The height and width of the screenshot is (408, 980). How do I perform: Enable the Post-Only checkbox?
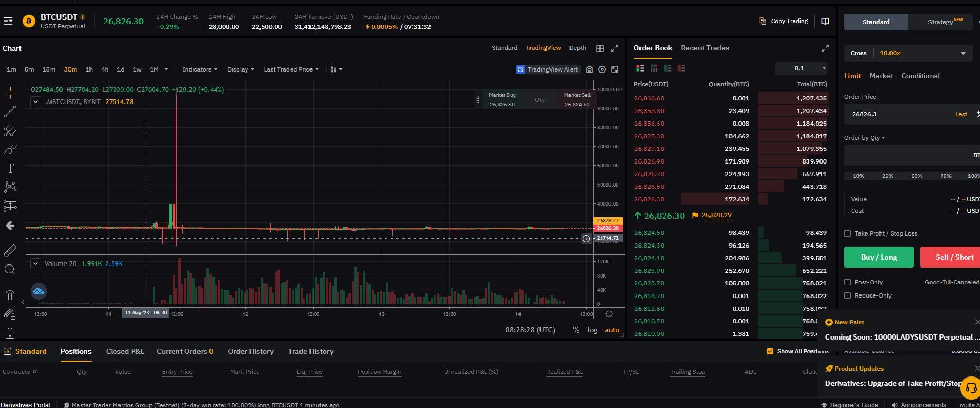click(847, 282)
